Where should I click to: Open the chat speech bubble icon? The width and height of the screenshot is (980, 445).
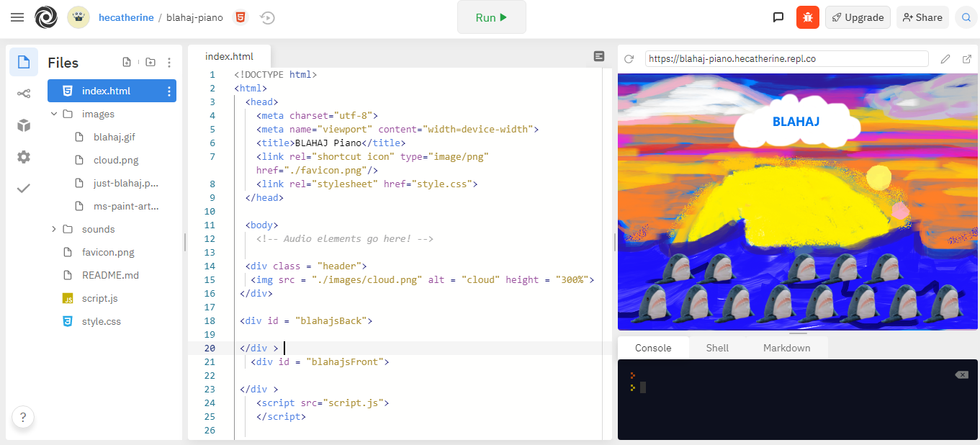coord(778,17)
